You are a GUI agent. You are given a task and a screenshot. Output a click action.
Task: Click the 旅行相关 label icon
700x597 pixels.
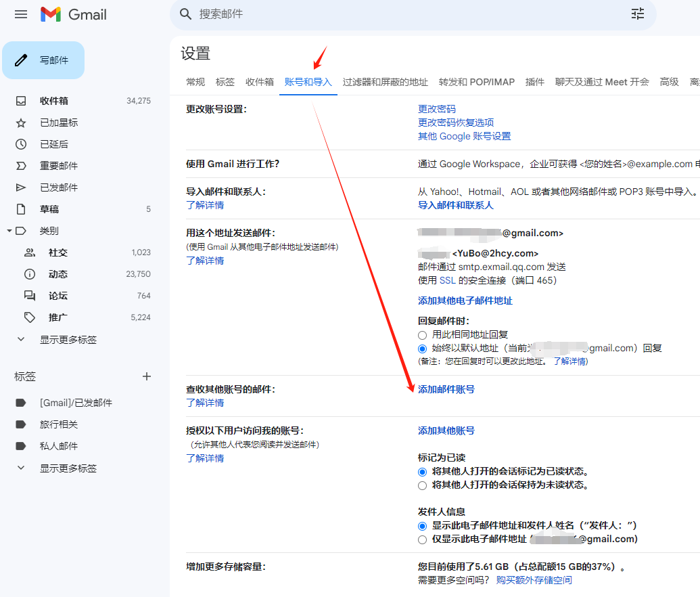click(x=21, y=424)
